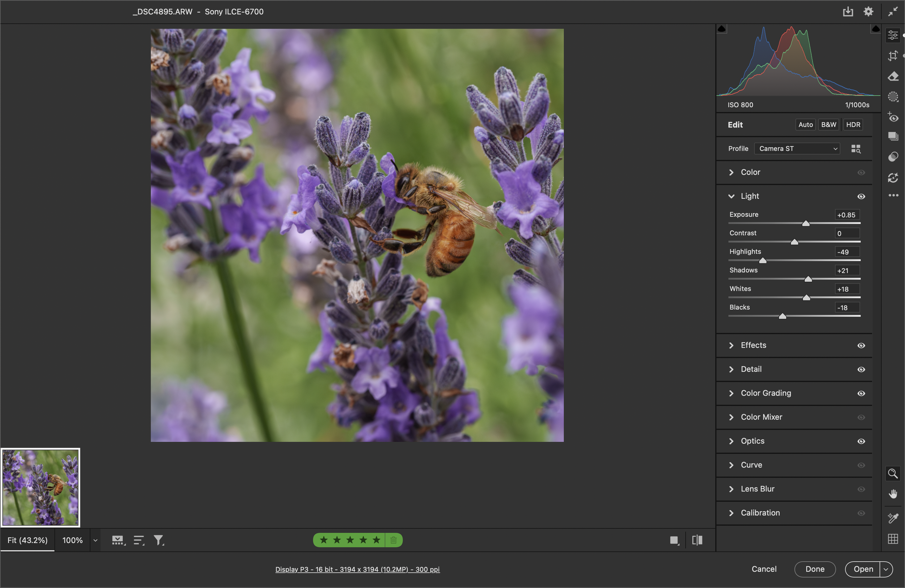Open the White Balance eyedropper
The height and width of the screenshot is (588, 905).
tap(893, 518)
